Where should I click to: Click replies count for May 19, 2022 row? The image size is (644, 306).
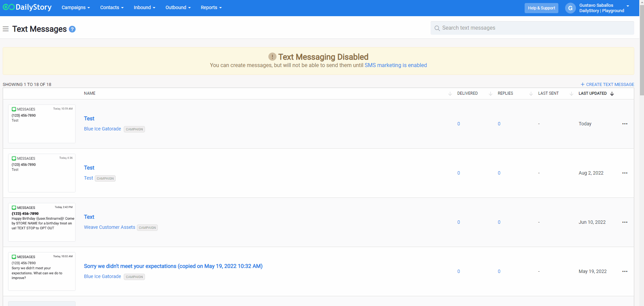pyautogui.click(x=499, y=271)
